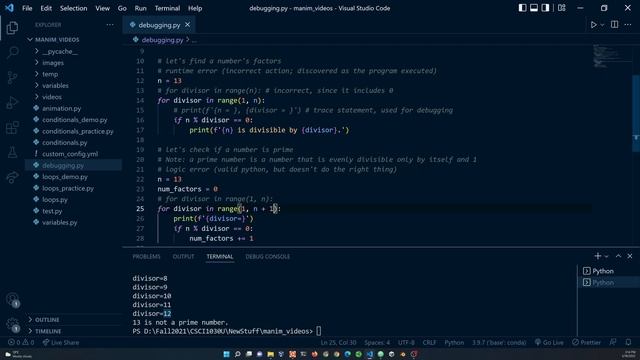640x360 pixels.
Task: Click the debugging.py breadcrumb
Action: 162,40
